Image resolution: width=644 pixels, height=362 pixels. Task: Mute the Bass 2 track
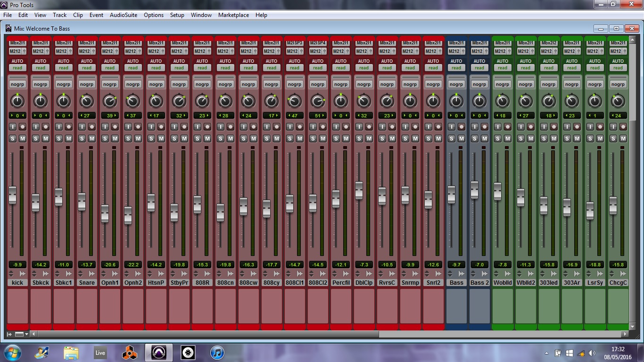pos(485,139)
